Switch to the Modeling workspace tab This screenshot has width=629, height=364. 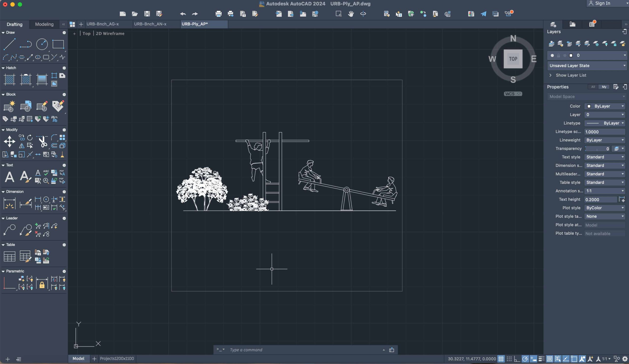point(44,24)
